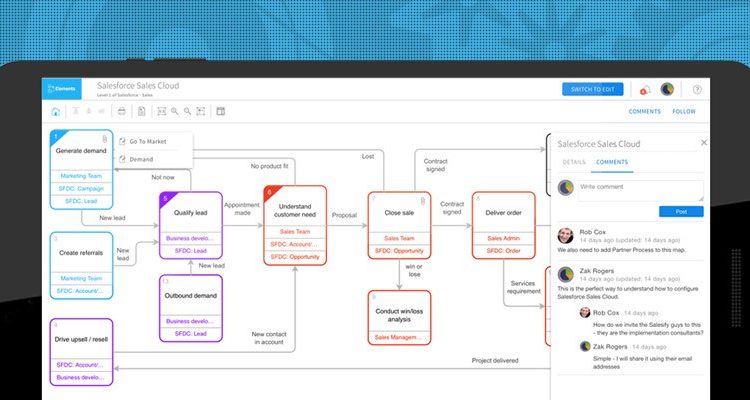This screenshot has width=750, height=400.
Task: Toggle Follow for this map
Action: coord(683,112)
